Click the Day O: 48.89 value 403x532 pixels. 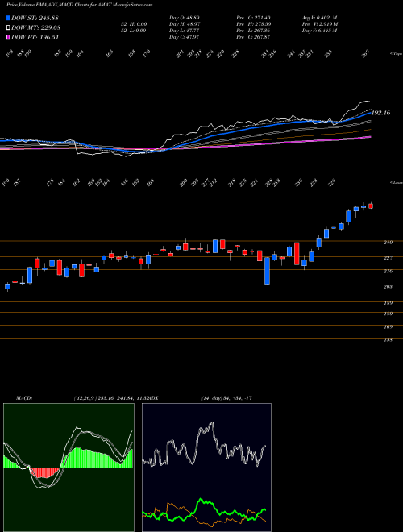click(184, 18)
